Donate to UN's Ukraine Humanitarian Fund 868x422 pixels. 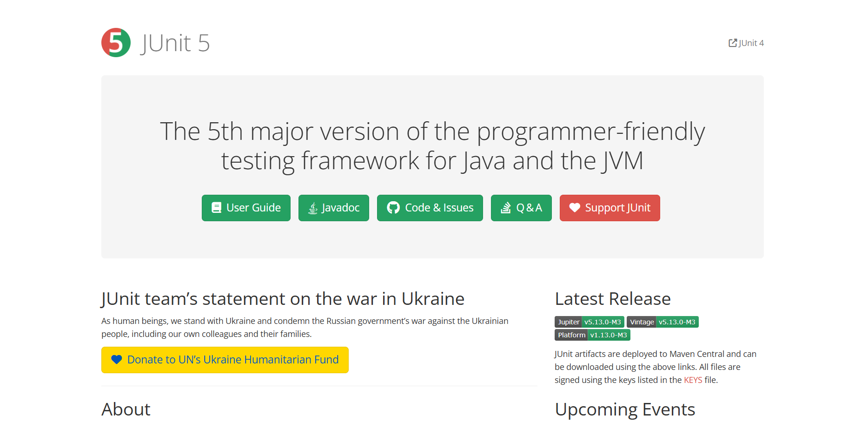(225, 360)
